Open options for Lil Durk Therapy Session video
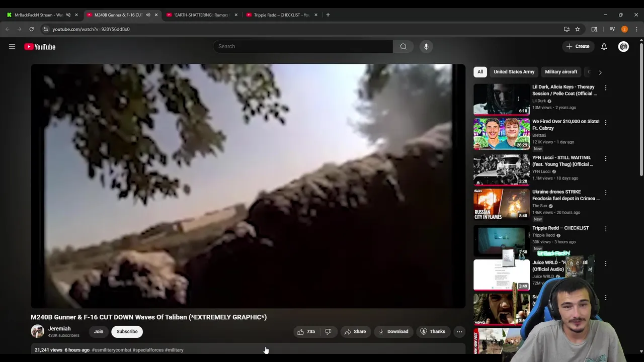 pos(605,88)
